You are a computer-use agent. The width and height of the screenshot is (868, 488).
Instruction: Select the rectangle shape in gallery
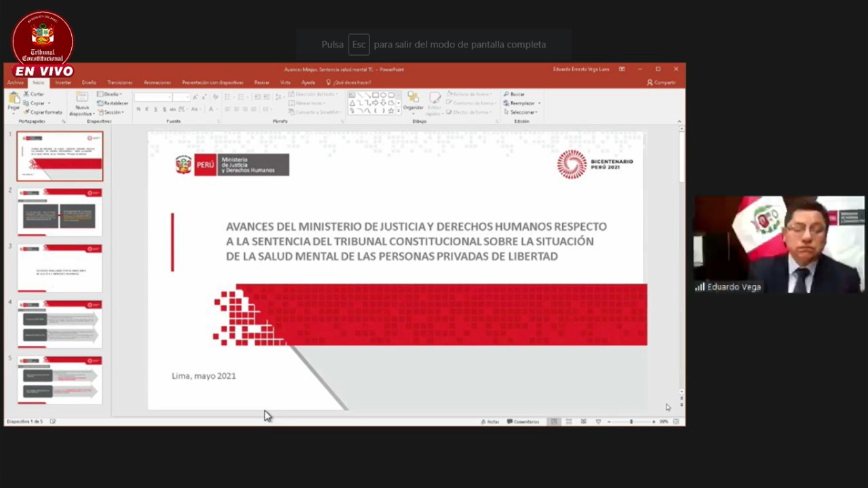pyautogui.click(x=374, y=95)
